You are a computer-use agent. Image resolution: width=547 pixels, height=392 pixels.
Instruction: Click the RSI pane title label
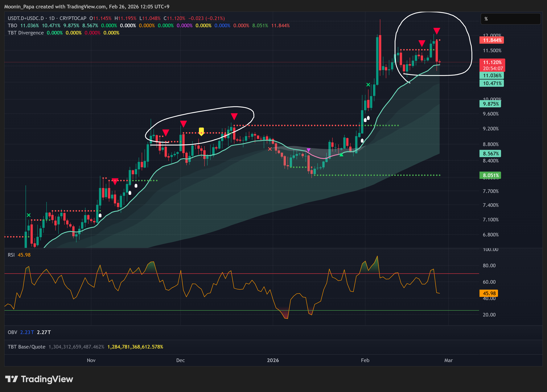[x=11, y=255]
